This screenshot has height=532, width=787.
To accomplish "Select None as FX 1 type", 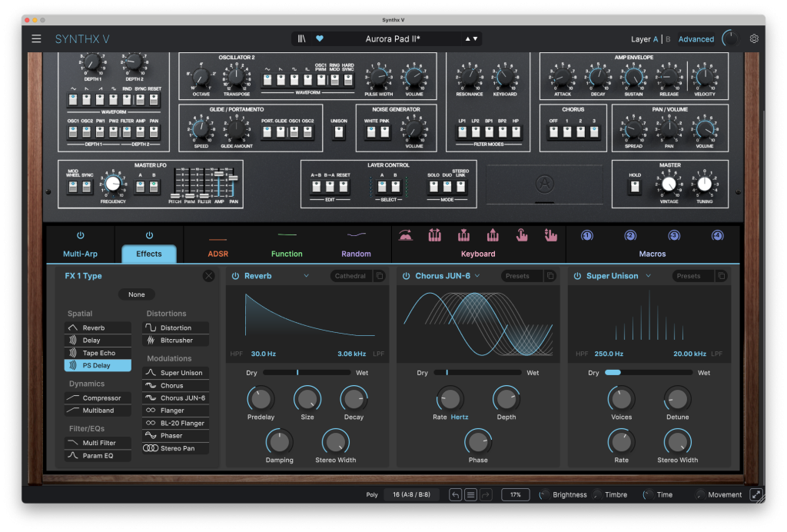I will (137, 294).
